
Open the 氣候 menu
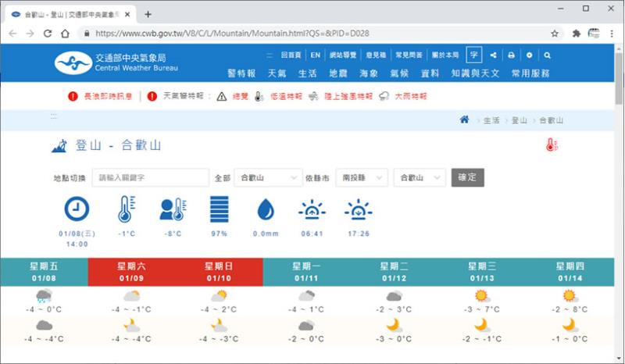(399, 73)
